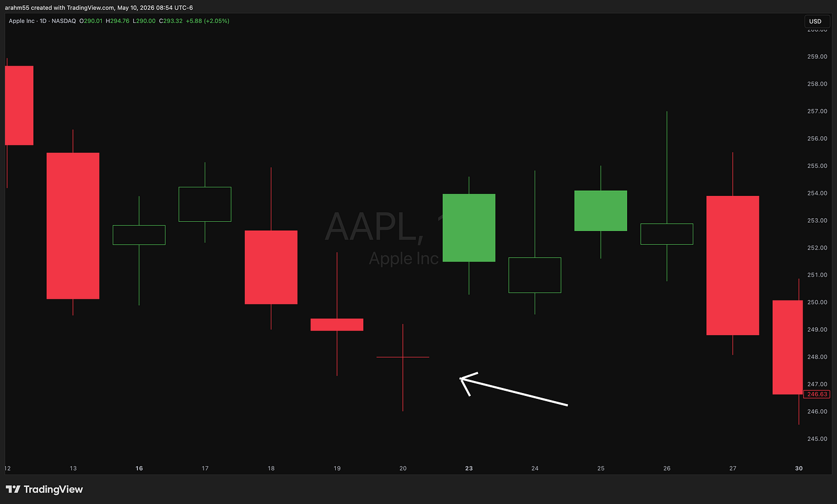Click date 30 on time axis
837x504 pixels.
tap(798, 468)
